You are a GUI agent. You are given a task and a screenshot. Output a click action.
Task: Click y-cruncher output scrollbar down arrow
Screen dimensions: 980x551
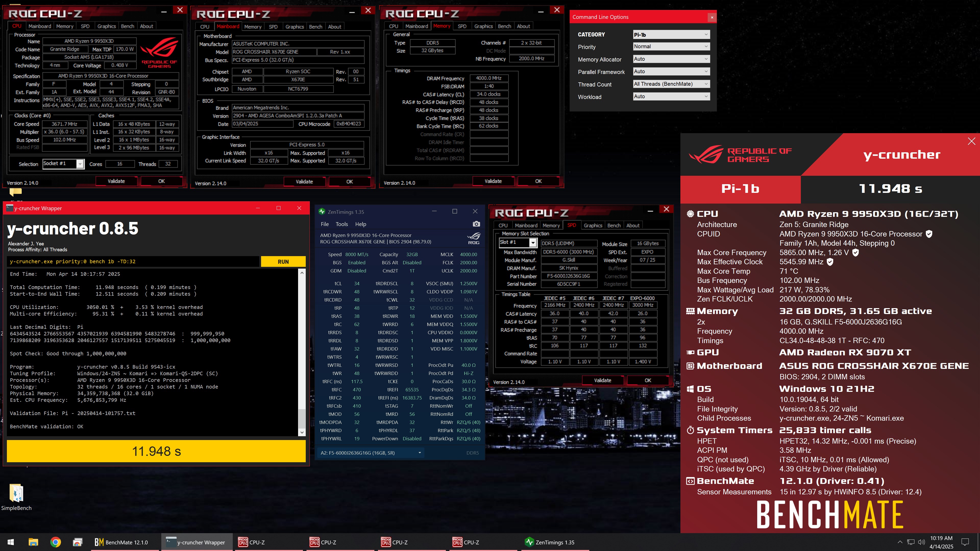point(302,432)
